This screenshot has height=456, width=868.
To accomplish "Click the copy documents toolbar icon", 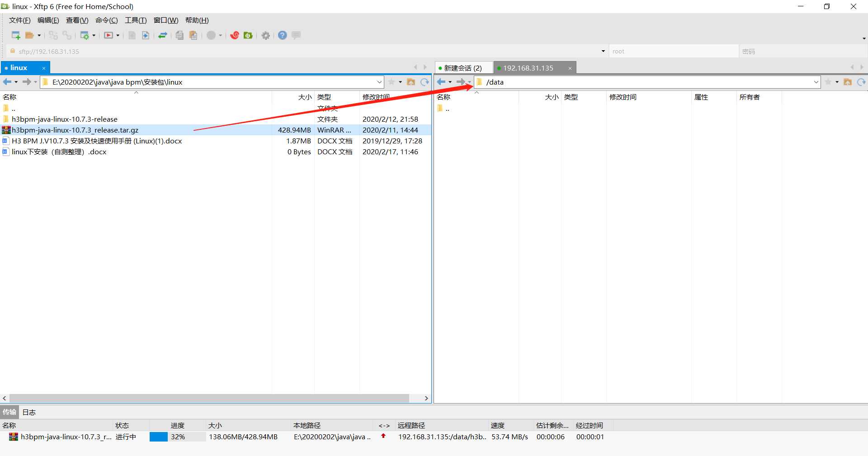I will [x=179, y=35].
